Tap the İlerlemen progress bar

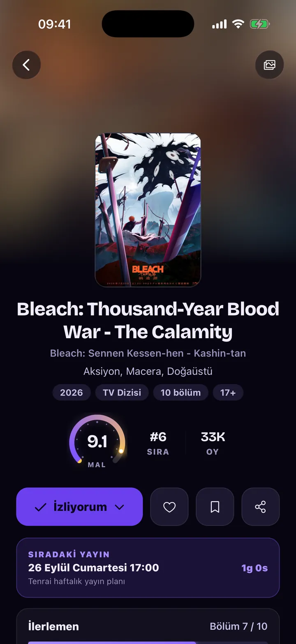tap(148, 642)
